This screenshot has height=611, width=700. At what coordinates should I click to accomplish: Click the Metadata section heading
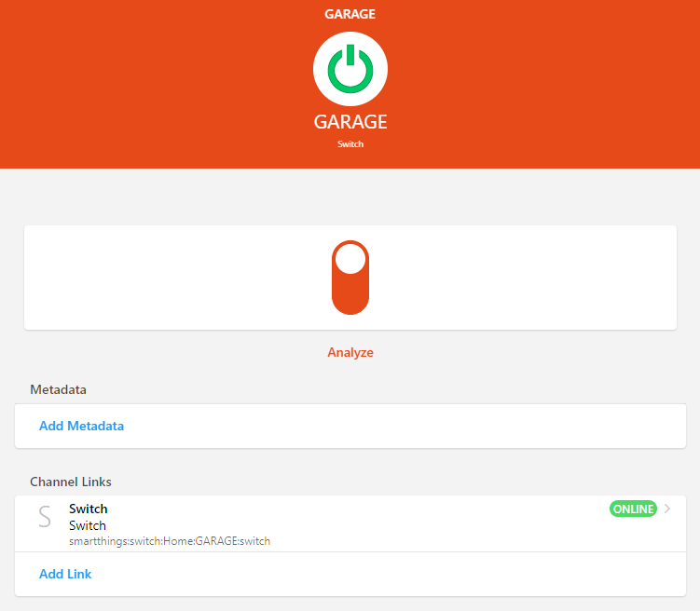click(x=58, y=388)
